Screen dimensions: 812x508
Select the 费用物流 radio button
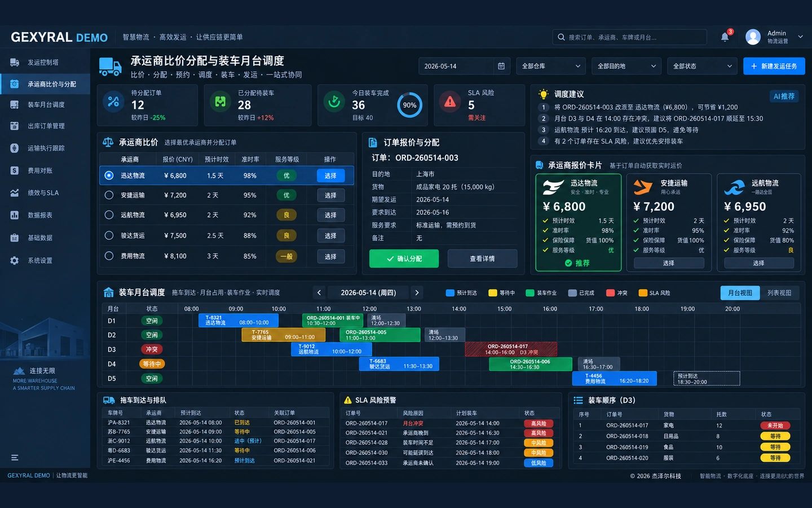pyautogui.click(x=109, y=256)
